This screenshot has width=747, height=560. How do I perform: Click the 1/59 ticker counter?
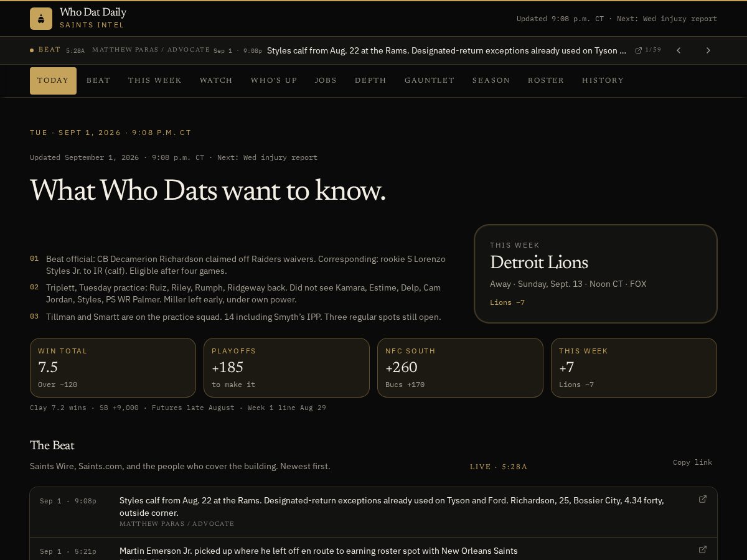[x=653, y=50]
